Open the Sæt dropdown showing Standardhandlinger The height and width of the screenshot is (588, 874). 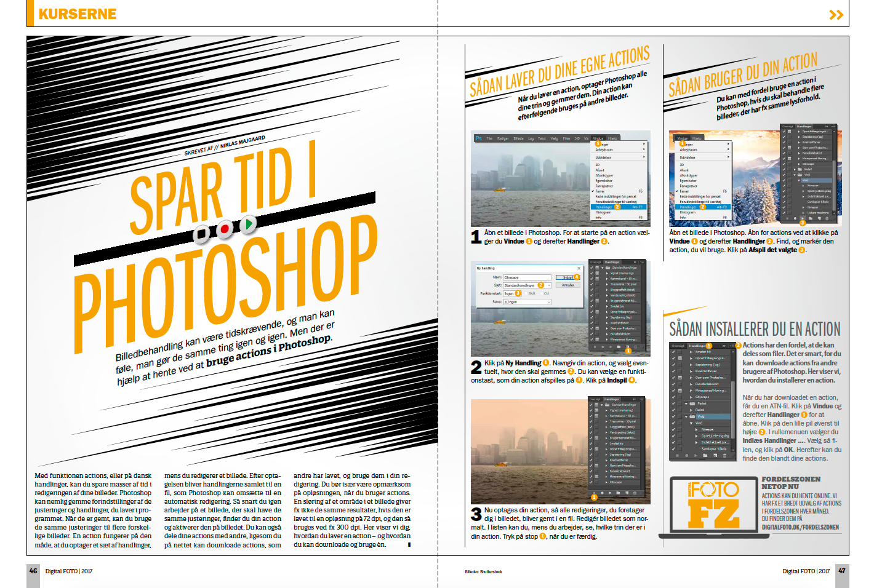tap(527, 285)
